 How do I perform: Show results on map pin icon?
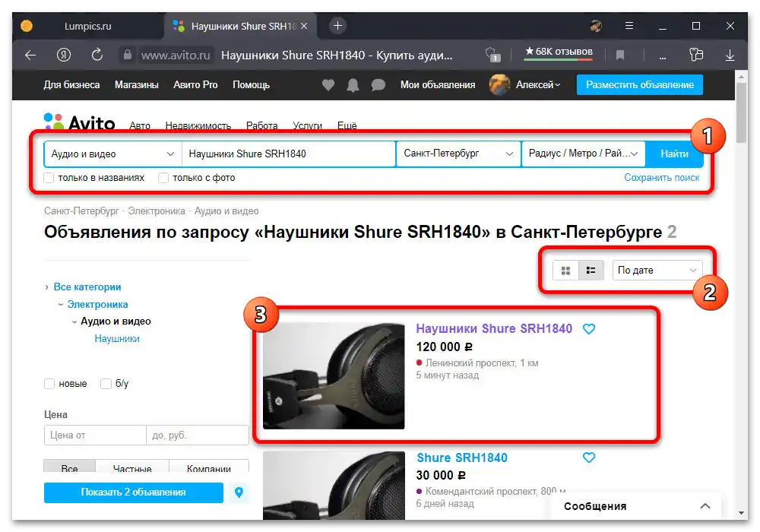click(x=239, y=492)
